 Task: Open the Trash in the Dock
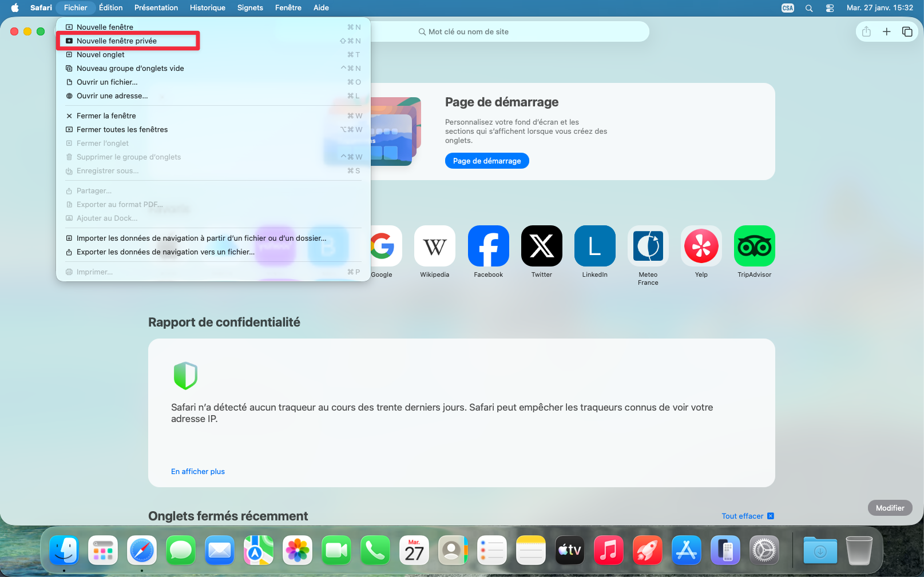(859, 550)
